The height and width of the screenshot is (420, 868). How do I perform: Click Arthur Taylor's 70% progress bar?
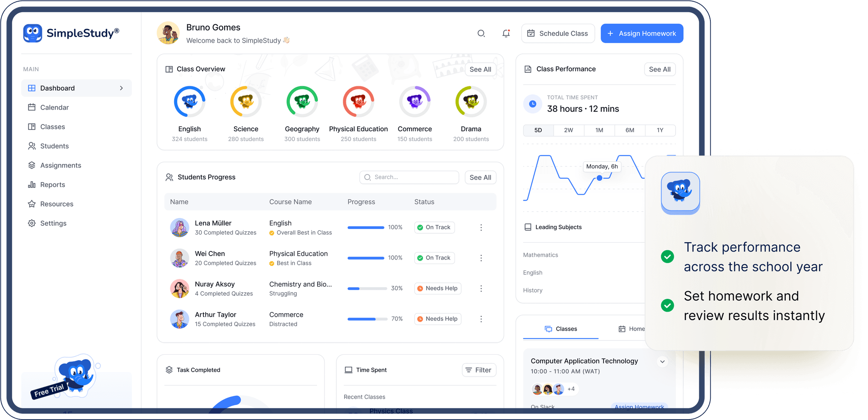(367, 319)
